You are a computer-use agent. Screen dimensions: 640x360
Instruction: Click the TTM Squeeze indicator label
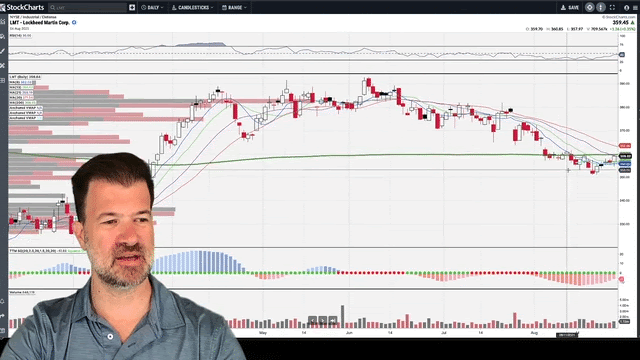tap(38, 251)
